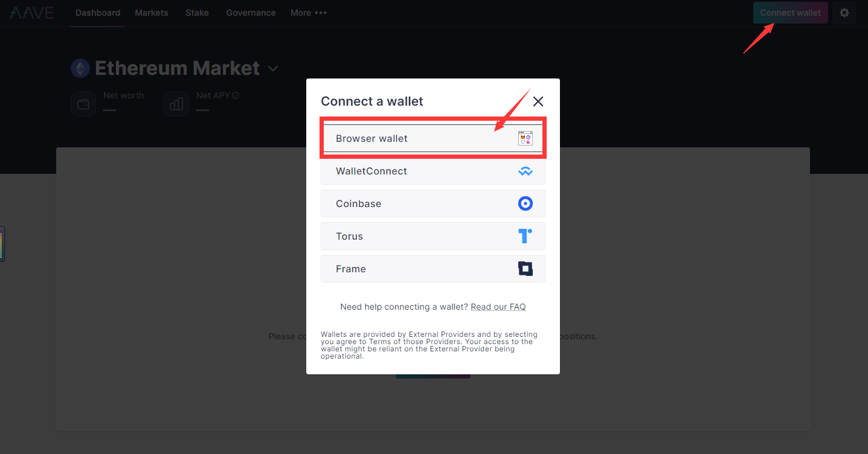Switch to the Markets tab
The height and width of the screenshot is (454, 868).
pos(152,13)
